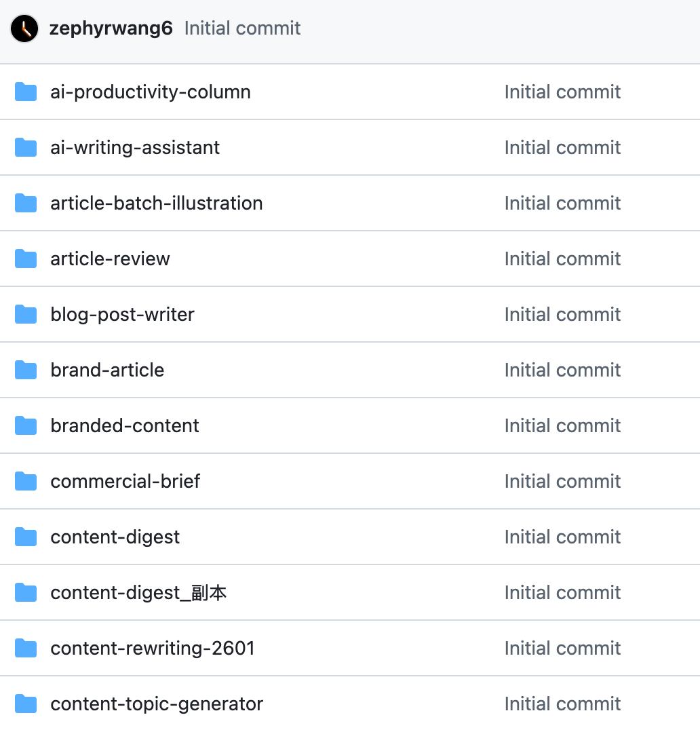The width and height of the screenshot is (700, 730).
Task: Click the folder icon next to brand-article
Action: pyautogui.click(x=25, y=370)
